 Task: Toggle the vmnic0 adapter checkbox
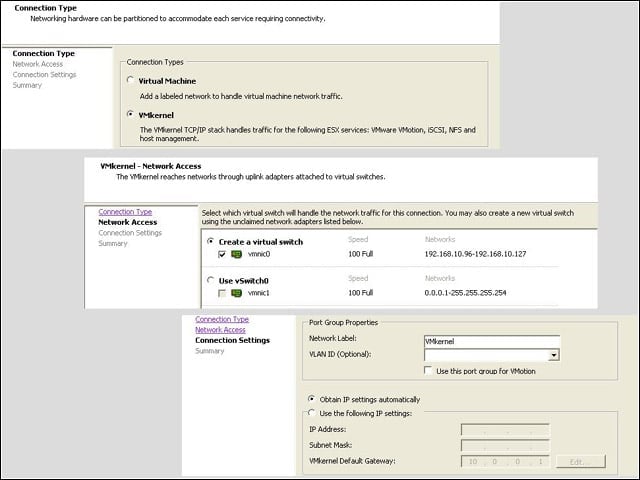tap(222, 254)
